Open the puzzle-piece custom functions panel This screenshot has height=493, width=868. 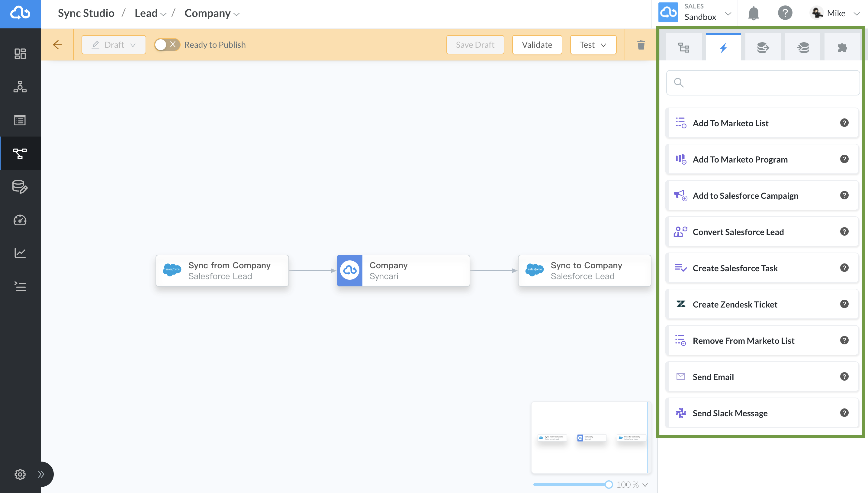tap(842, 47)
